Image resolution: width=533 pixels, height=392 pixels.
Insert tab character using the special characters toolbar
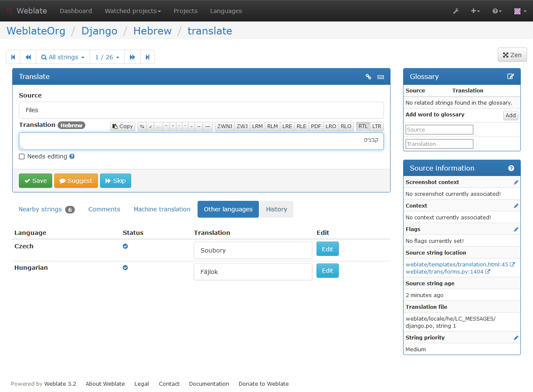(142, 126)
